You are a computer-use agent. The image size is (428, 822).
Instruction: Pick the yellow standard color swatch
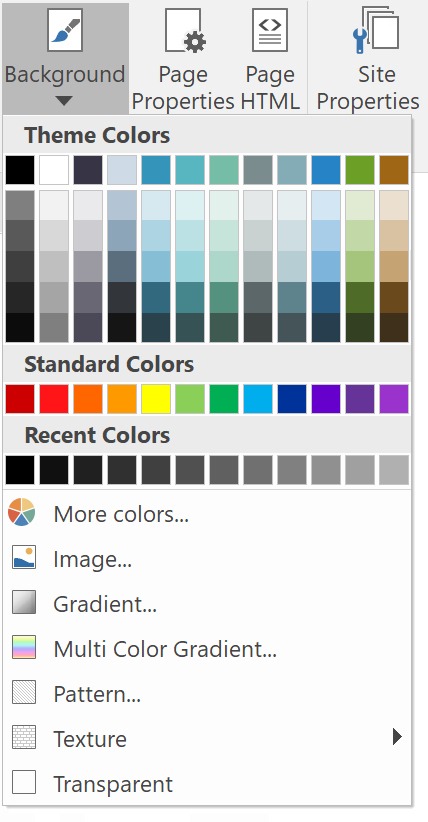click(x=156, y=399)
